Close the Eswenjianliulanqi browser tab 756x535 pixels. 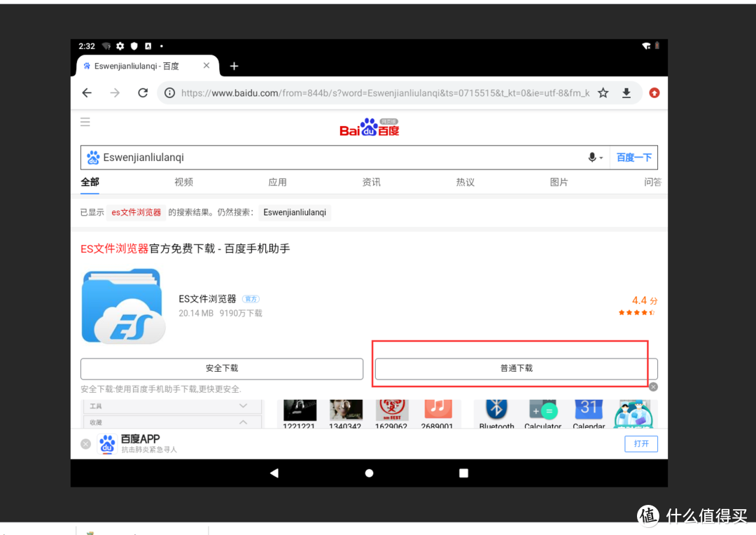pos(206,66)
